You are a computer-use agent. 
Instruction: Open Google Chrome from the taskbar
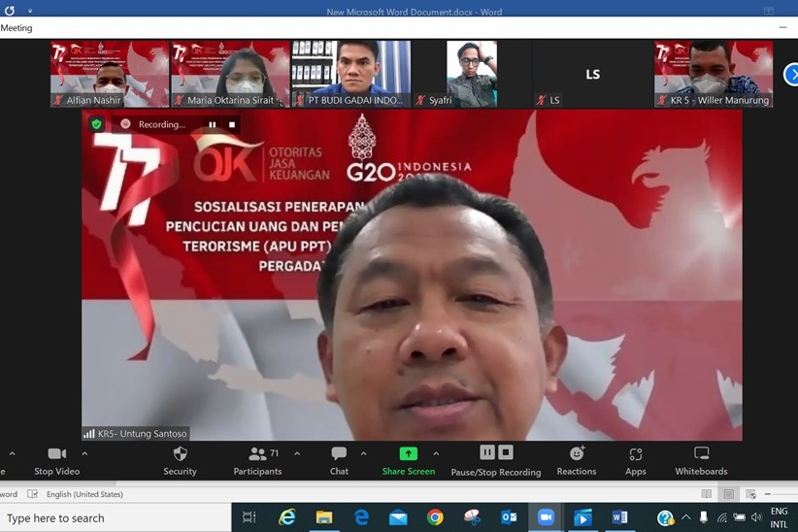point(435,517)
